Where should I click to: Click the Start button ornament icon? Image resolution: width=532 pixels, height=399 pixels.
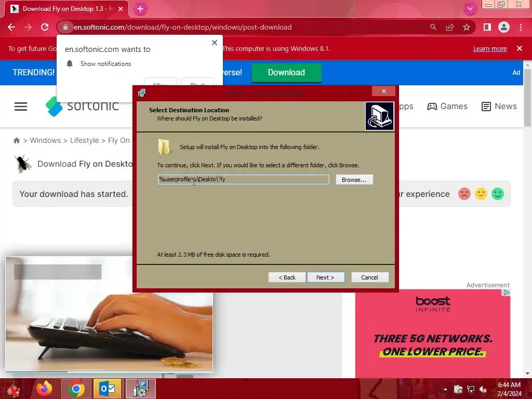14,389
